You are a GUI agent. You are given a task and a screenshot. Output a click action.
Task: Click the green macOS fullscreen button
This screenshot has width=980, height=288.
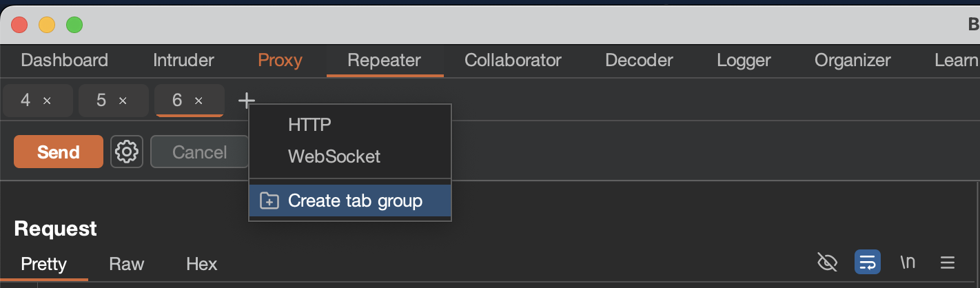coord(74,25)
